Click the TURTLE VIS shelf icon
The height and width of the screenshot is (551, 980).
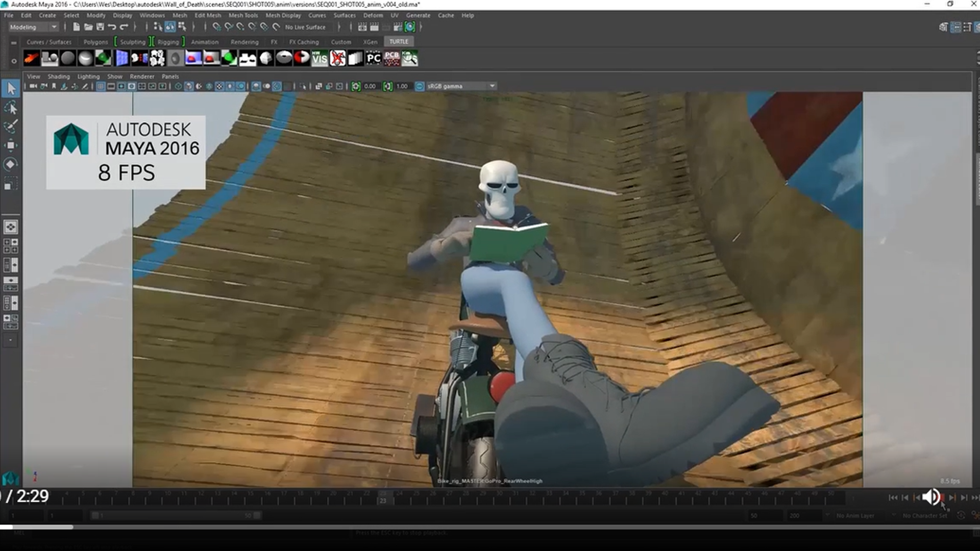pyautogui.click(x=320, y=59)
